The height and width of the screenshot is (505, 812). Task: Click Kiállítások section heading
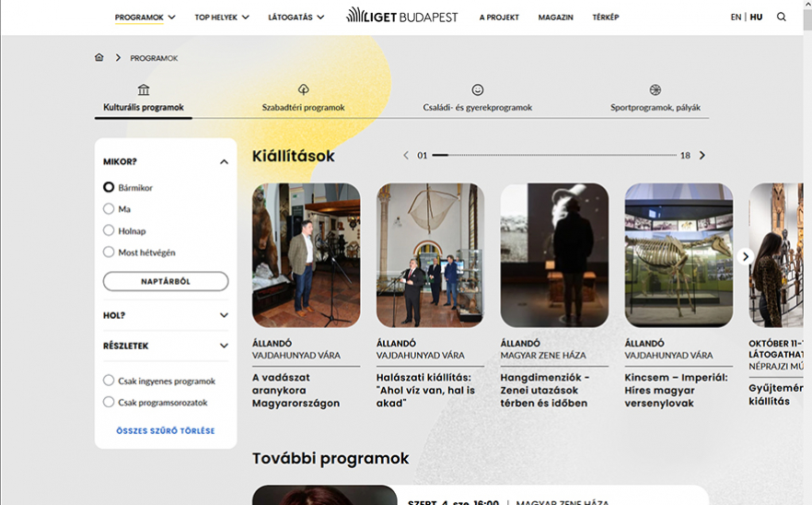(294, 156)
